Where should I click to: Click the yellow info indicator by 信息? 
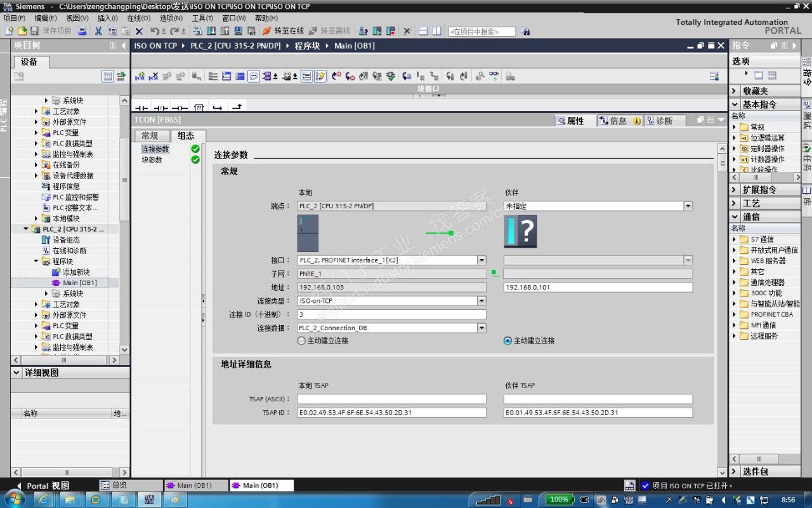click(x=637, y=121)
